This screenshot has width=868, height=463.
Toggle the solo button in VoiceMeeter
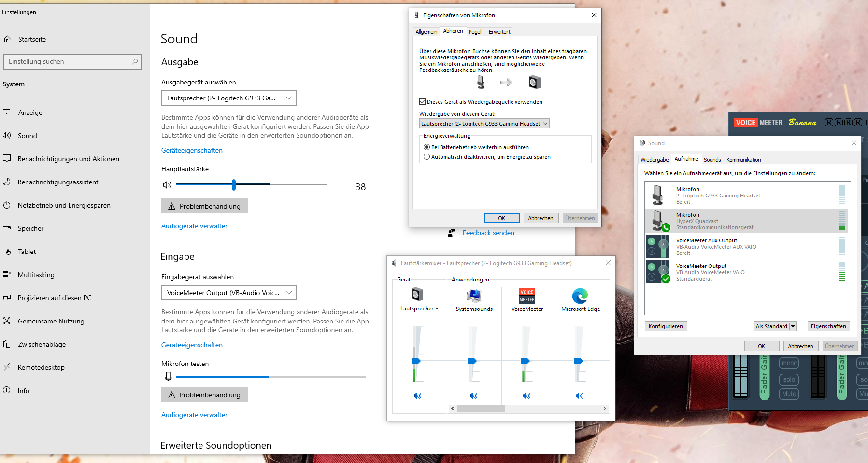click(789, 379)
